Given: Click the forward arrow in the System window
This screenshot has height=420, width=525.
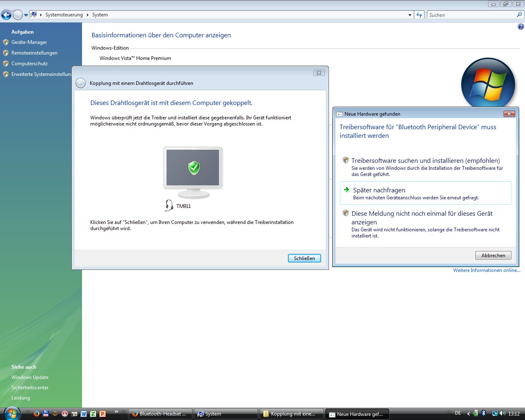Looking at the screenshot, I should point(18,15).
